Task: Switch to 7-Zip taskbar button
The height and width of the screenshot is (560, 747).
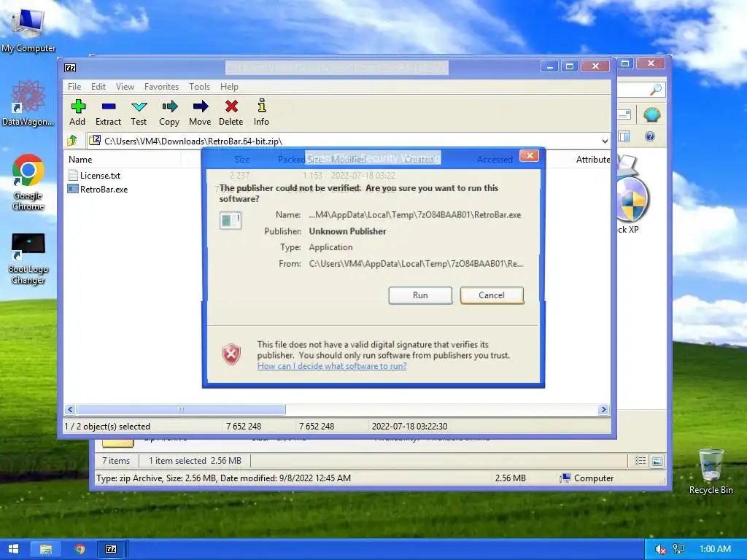Action: [111, 549]
